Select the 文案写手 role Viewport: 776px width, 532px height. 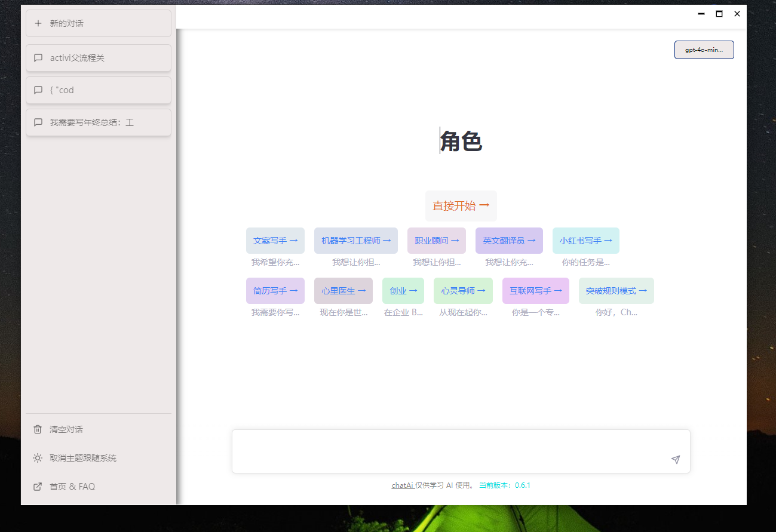tap(275, 241)
